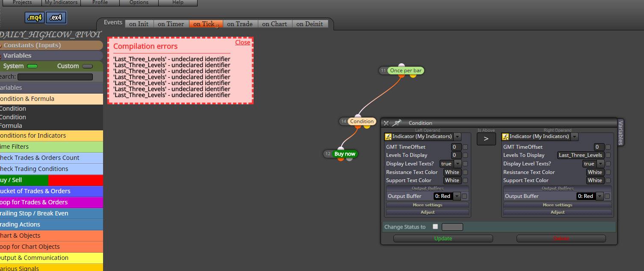This screenshot has height=271, width=644.
Task: Toggle the System variables switch
Action: point(32,66)
